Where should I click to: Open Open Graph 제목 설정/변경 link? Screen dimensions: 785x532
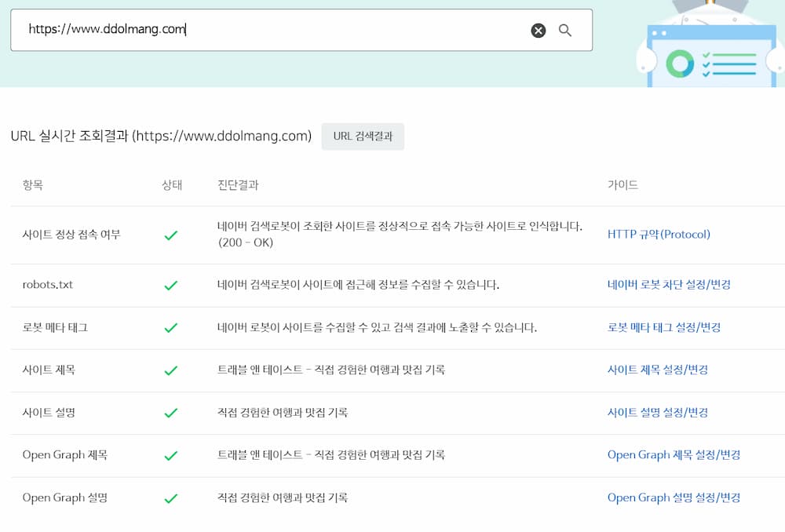pos(674,455)
